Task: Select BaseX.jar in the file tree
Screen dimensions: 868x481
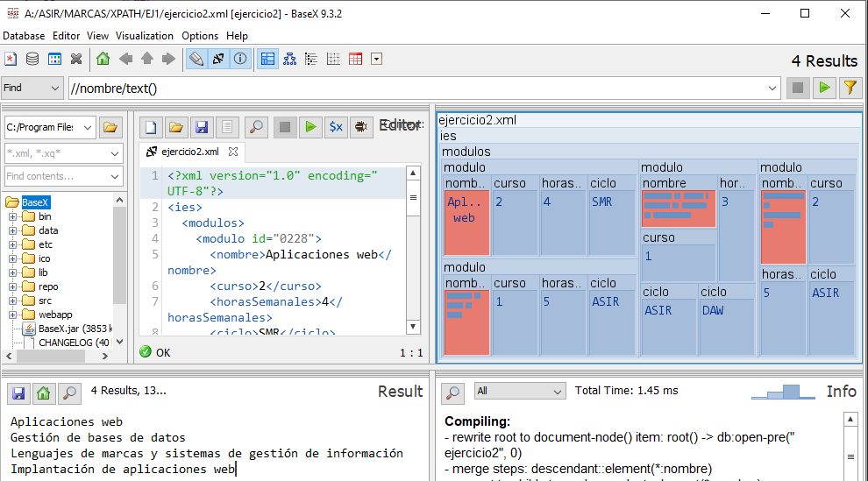Action: pyautogui.click(x=75, y=329)
